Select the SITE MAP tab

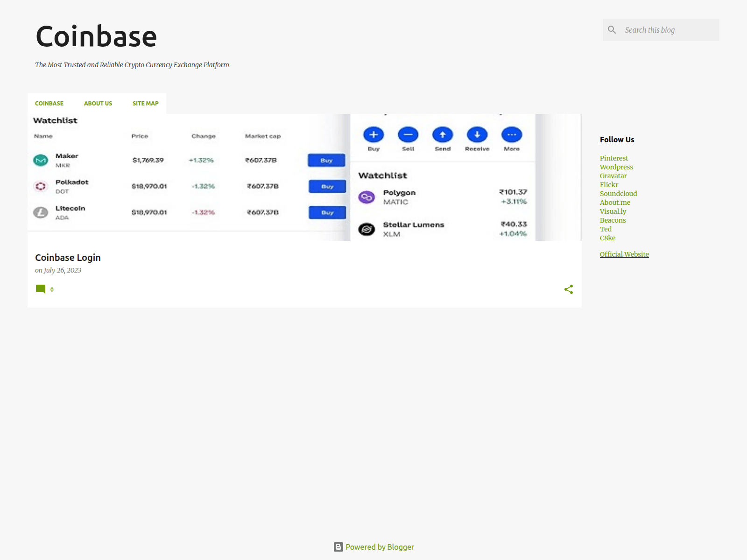146,104
